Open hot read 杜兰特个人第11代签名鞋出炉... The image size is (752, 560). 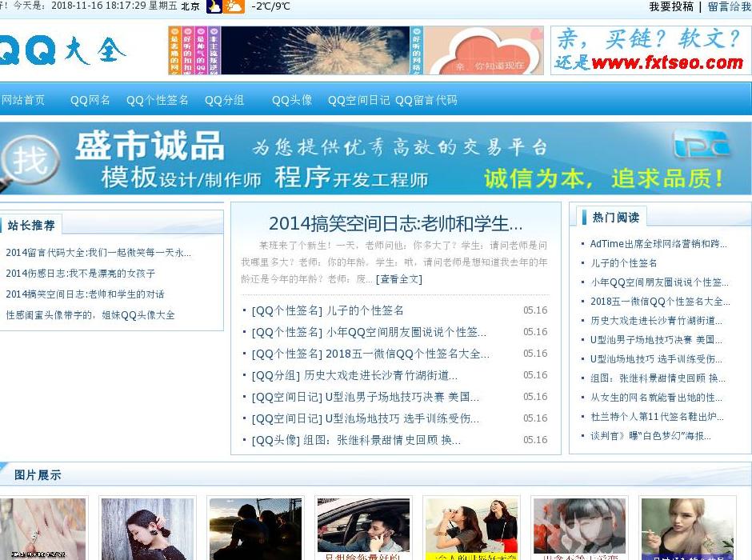pyautogui.click(x=657, y=416)
